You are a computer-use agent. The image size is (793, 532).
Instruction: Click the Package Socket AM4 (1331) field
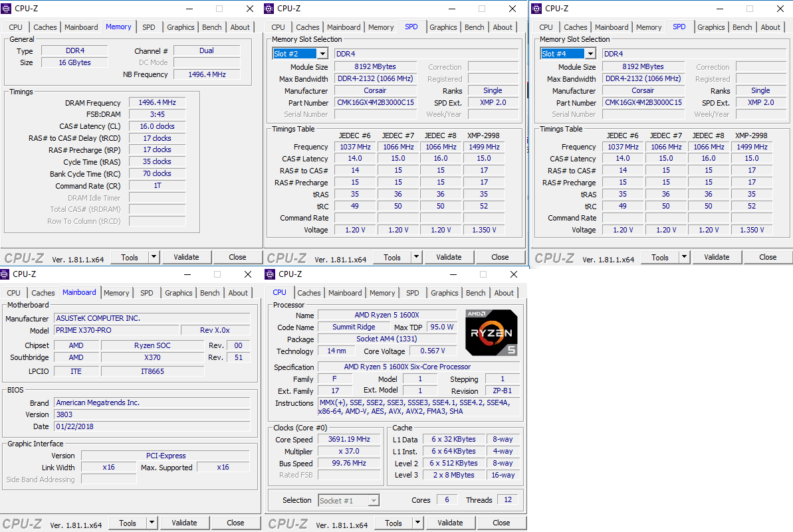387,339
